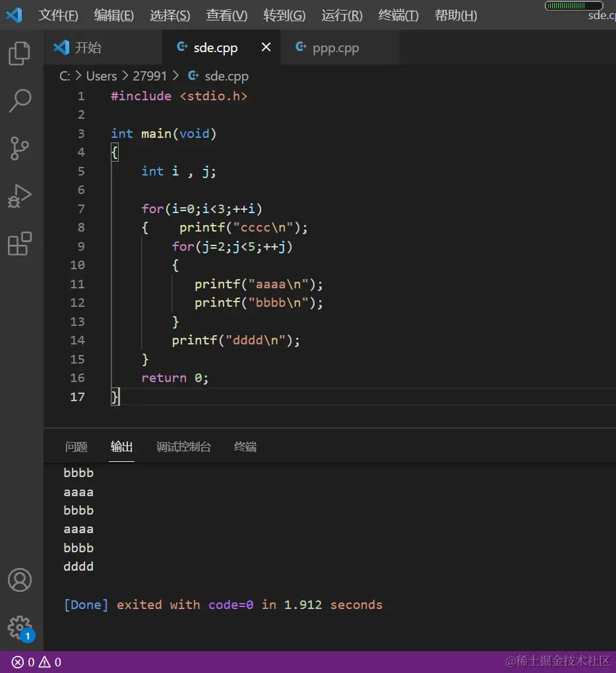Click the closing brace on line 17
The height and width of the screenshot is (673, 616).
pos(115,397)
